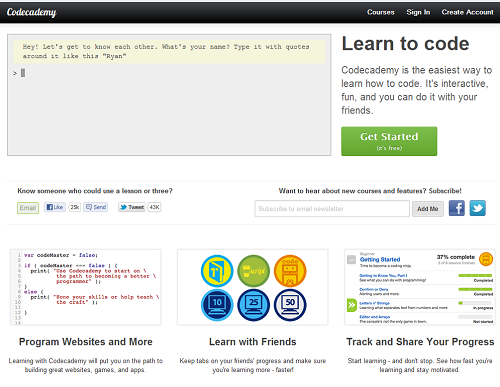The image size is (500, 387).
Task: Click the Codecademy logo
Action: (x=31, y=12)
